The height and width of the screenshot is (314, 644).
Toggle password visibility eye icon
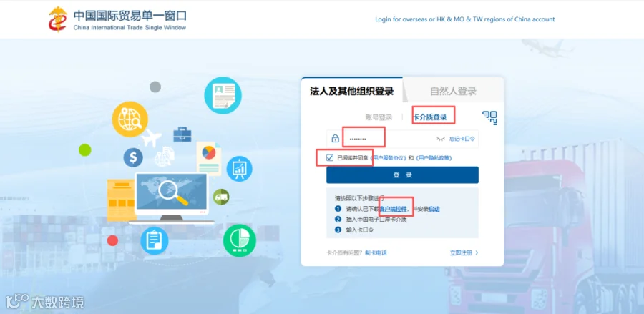point(441,139)
